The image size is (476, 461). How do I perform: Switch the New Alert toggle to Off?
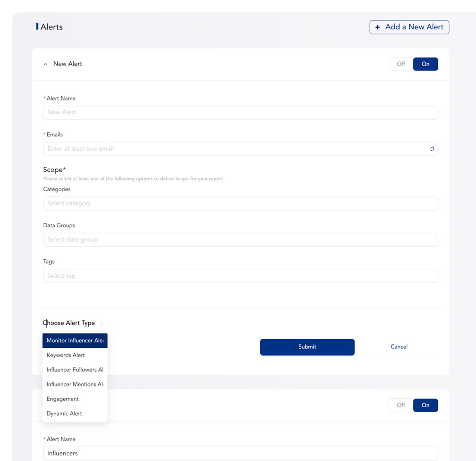[x=401, y=64]
